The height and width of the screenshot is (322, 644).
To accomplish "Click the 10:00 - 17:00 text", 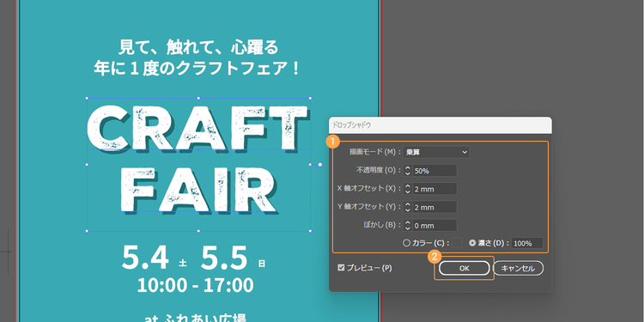I will point(196,285).
